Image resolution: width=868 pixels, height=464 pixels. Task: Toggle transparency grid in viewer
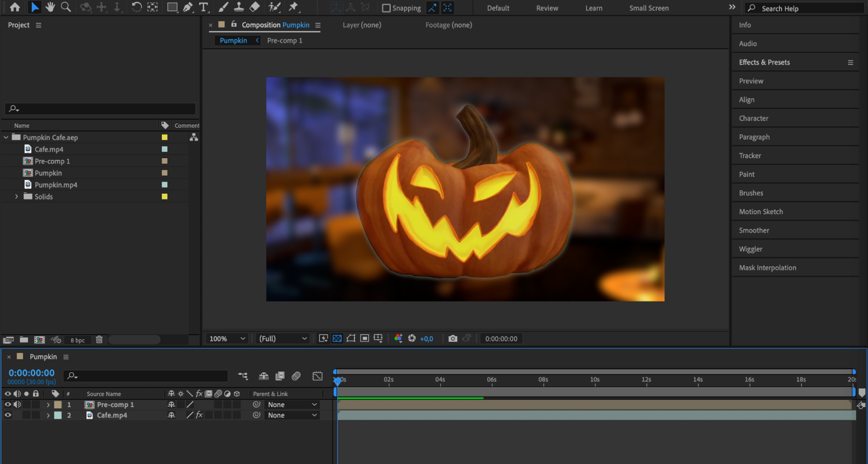tap(337, 338)
